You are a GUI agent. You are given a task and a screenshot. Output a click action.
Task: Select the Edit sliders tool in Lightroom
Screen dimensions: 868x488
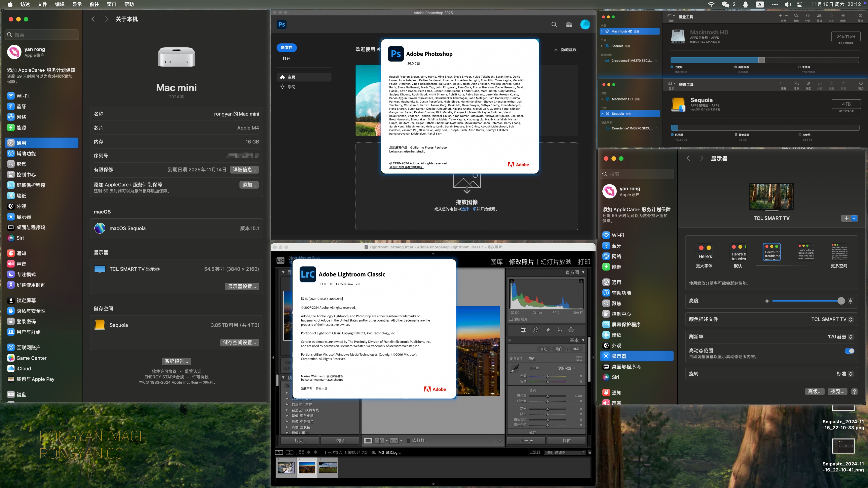click(x=523, y=330)
